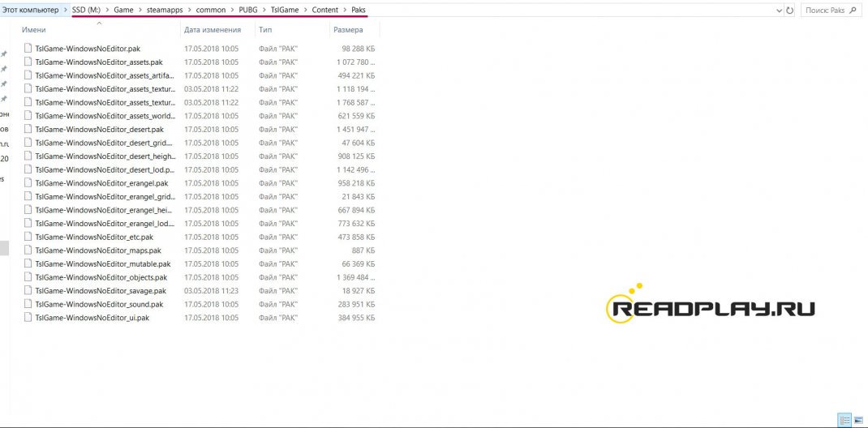Expand chevron after Game breadcrumb
This screenshot has width=868, height=428.
point(140,10)
